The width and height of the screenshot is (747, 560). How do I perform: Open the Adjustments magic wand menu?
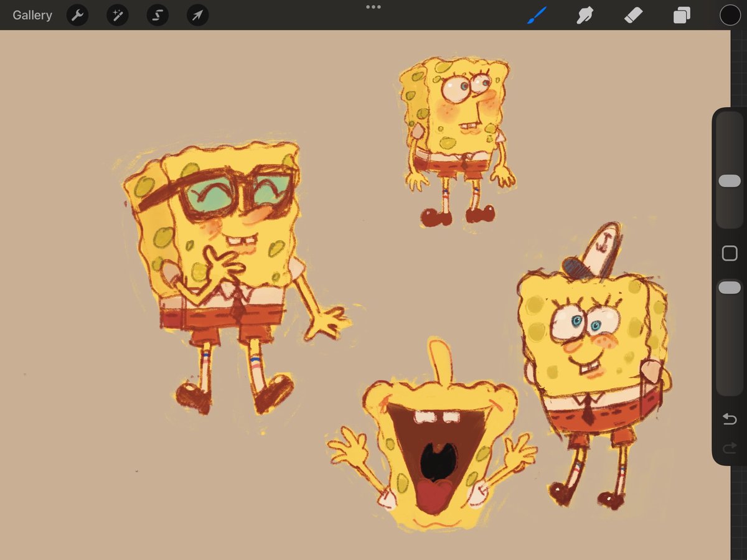coord(117,15)
